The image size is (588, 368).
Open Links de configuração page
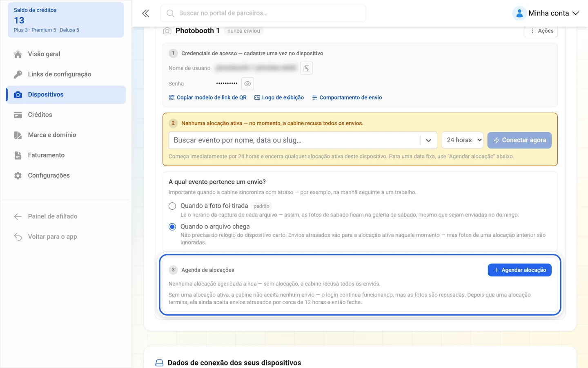coord(66,74)
